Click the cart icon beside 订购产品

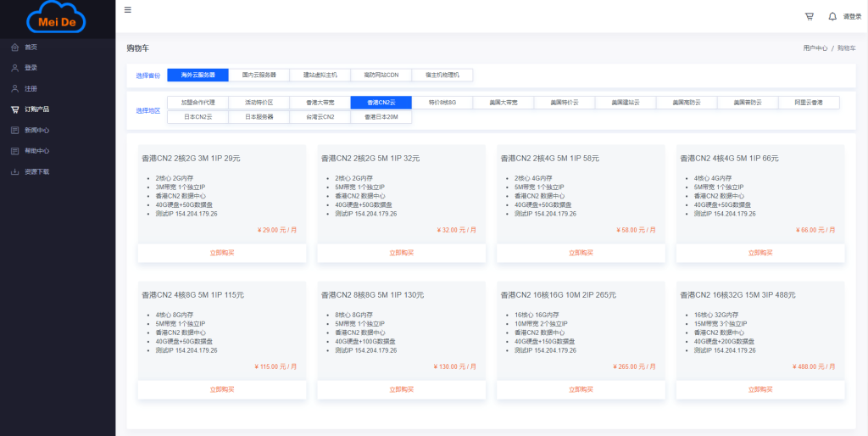coord(14,109)
